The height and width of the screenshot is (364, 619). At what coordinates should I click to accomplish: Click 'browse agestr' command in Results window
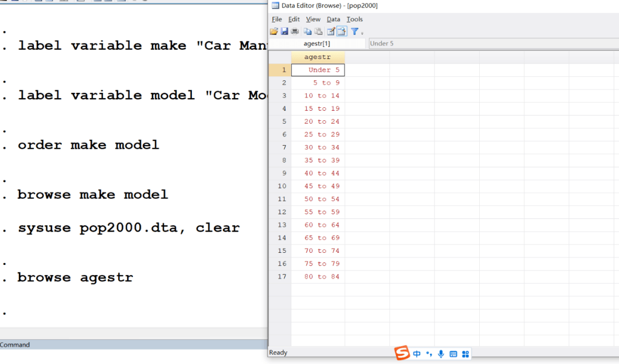coord(75,277)
